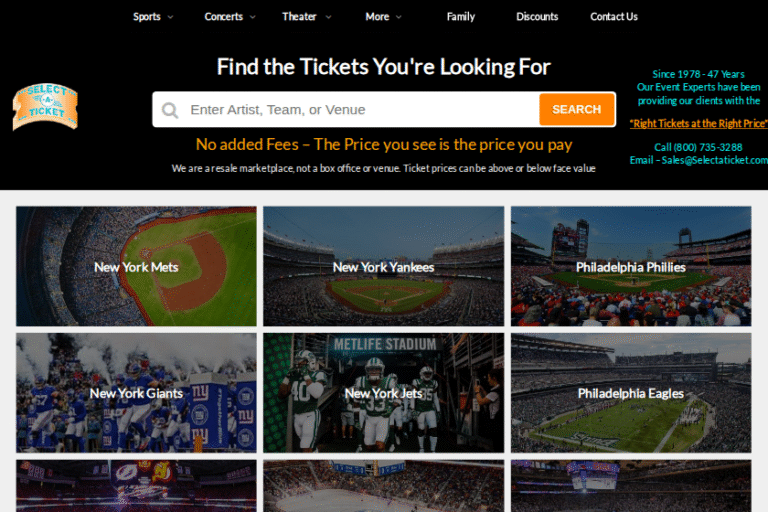
Task: Open the Family menu item
Action: pyautogui.click(x=461, y=17)
